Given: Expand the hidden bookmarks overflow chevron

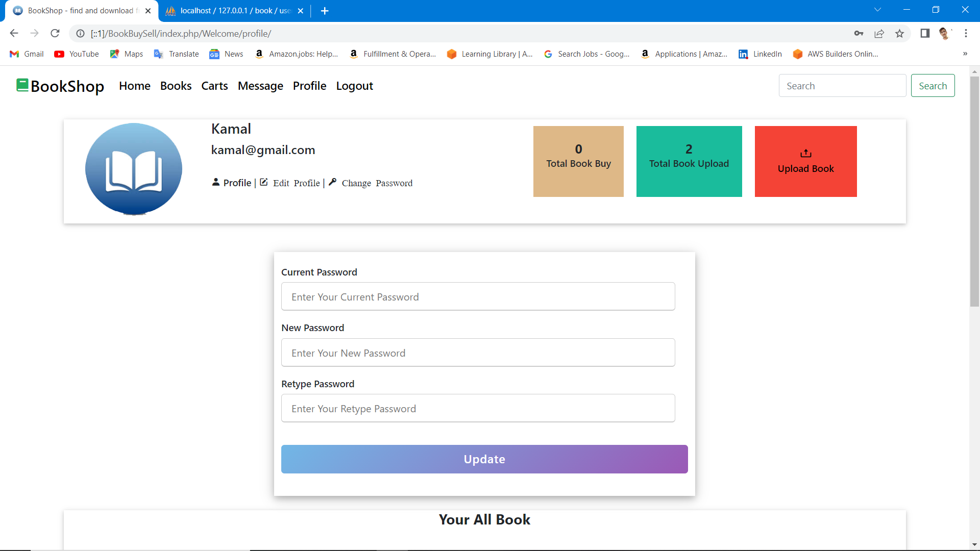Looking at the screenshot, I should tap(965, 54).
